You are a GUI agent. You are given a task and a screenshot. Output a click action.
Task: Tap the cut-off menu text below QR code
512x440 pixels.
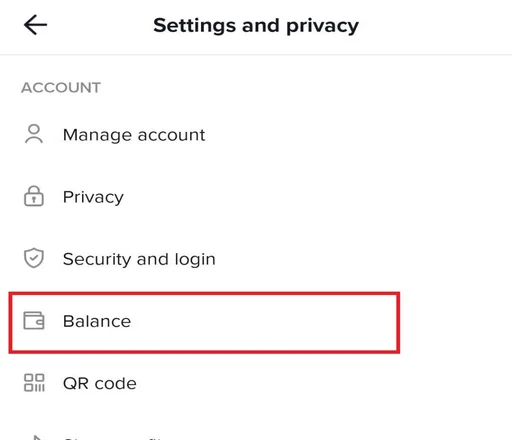113,438
